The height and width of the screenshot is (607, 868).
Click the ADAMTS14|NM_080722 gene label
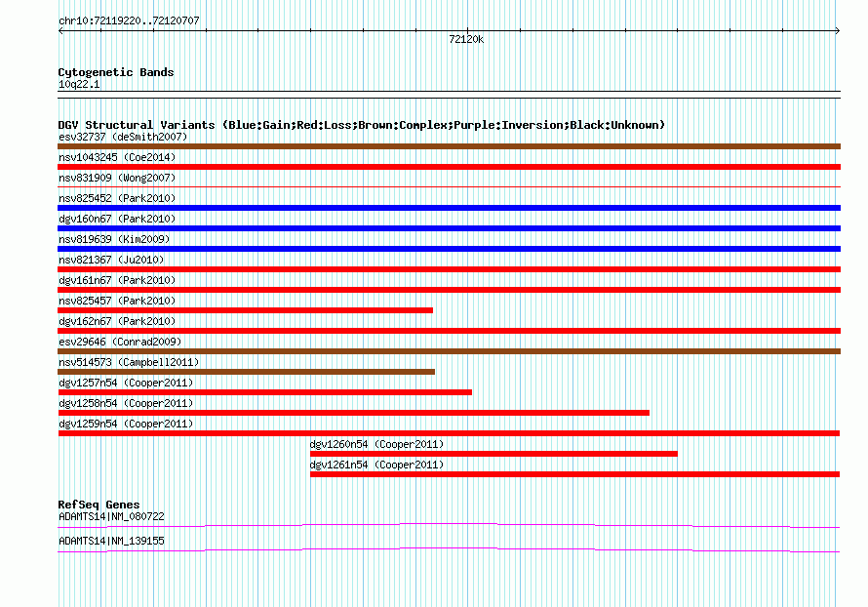(x=111, y=516)
